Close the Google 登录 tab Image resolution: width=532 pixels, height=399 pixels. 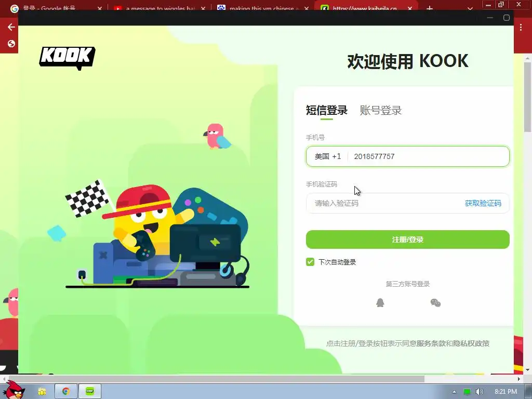pos(100,8)
